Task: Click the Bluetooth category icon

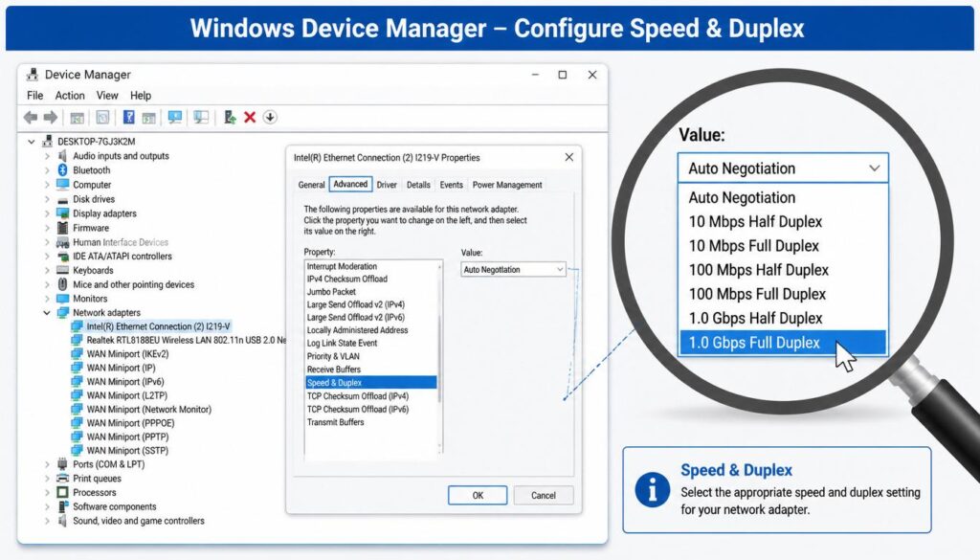Action: tap(62, 170)
